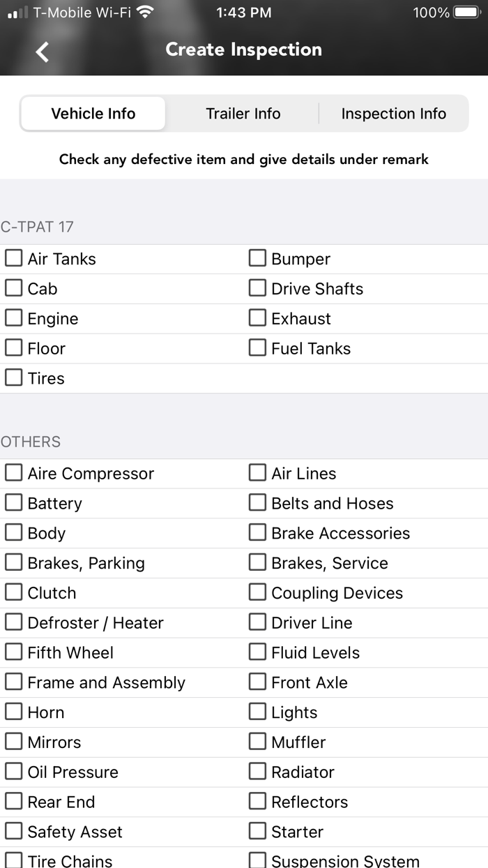Mark Engine as defective
The height and width of the screenshot is (868, 488).
point(13,318)
